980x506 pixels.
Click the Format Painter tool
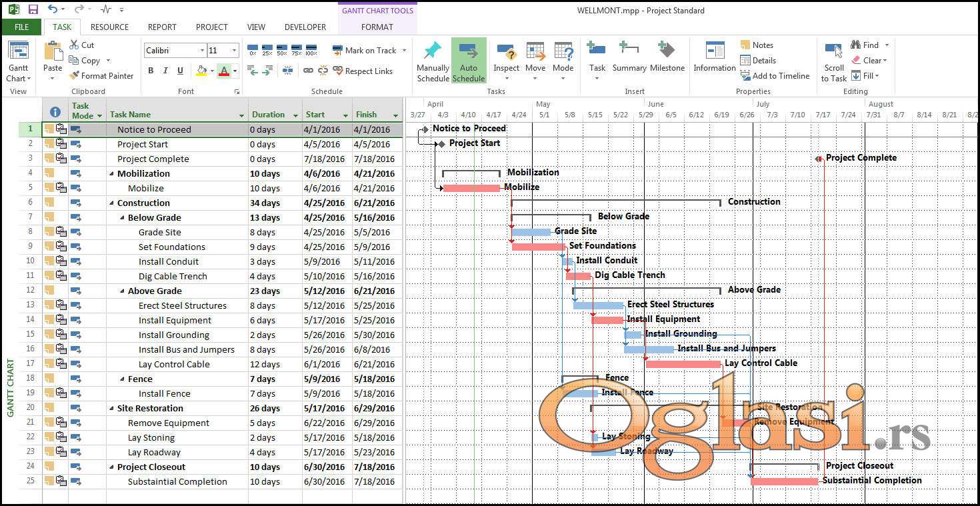coord(101,76)
